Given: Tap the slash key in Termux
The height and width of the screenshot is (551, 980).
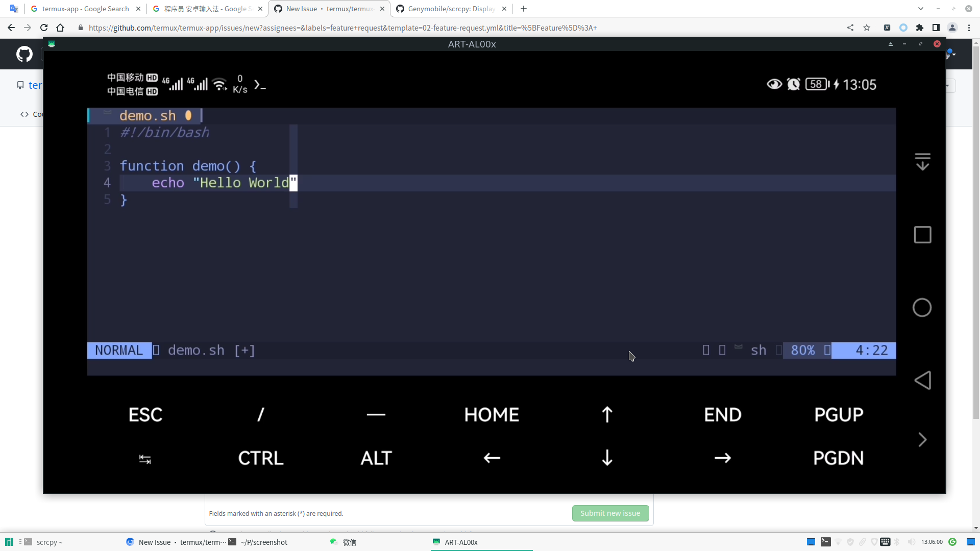Looking at the screenshot, I should pyautogui.click(x=261, y=415).
